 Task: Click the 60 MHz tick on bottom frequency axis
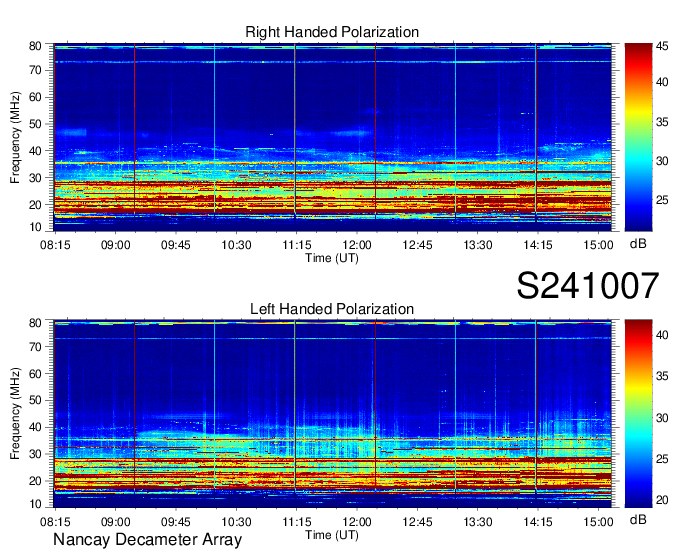tap(35, 374)
